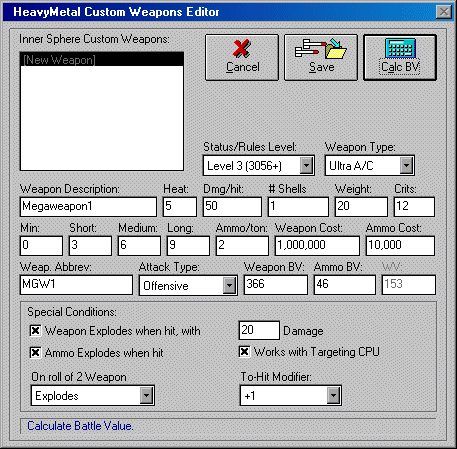Click the Dmg/hit input field
457x449 pixels.
232,207
